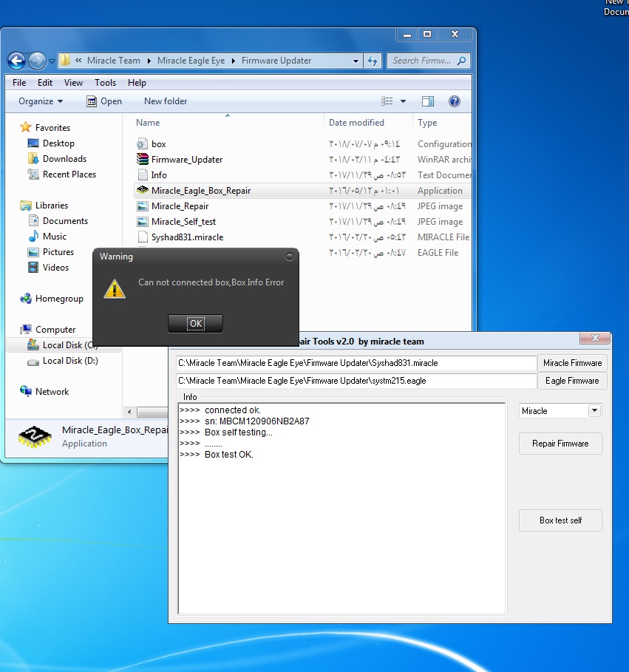Open Desktop in the Favorites list
Screen dimensions: 629x672
tap(58, 143)
